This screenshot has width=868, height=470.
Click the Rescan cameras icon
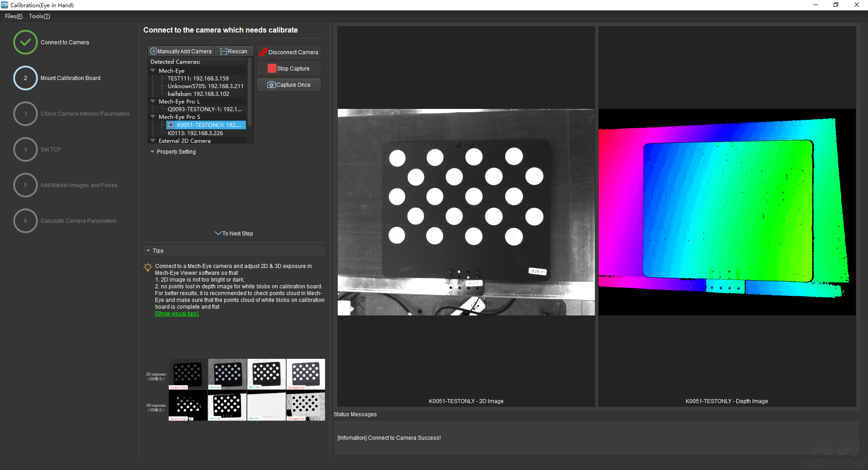[x=223, y=52]
